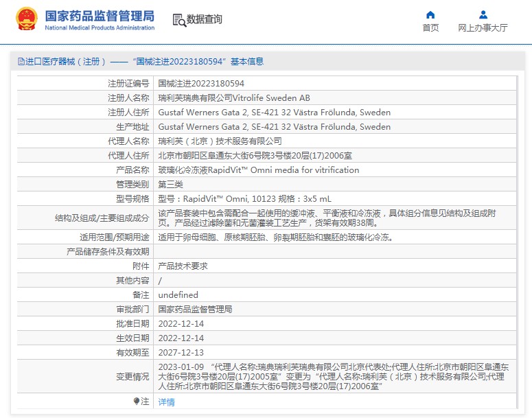Select the 有效期至 label cell

click(x=85, y=353)
